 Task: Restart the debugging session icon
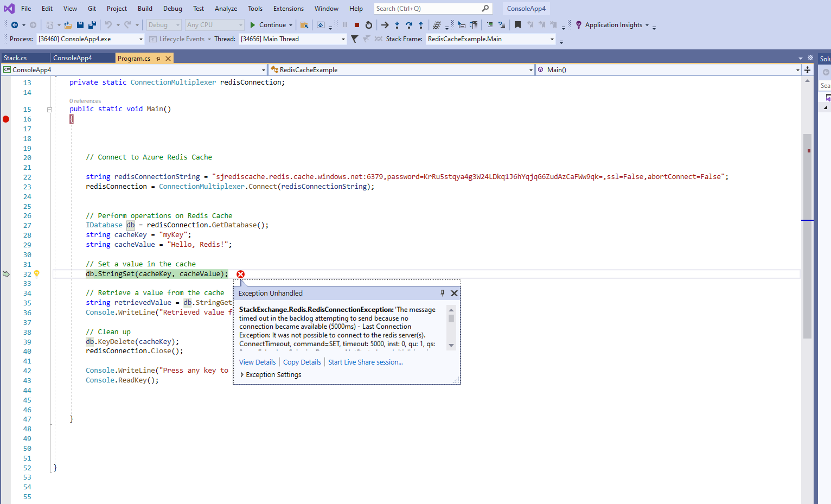pyautogui.click(x=369, y=25)
